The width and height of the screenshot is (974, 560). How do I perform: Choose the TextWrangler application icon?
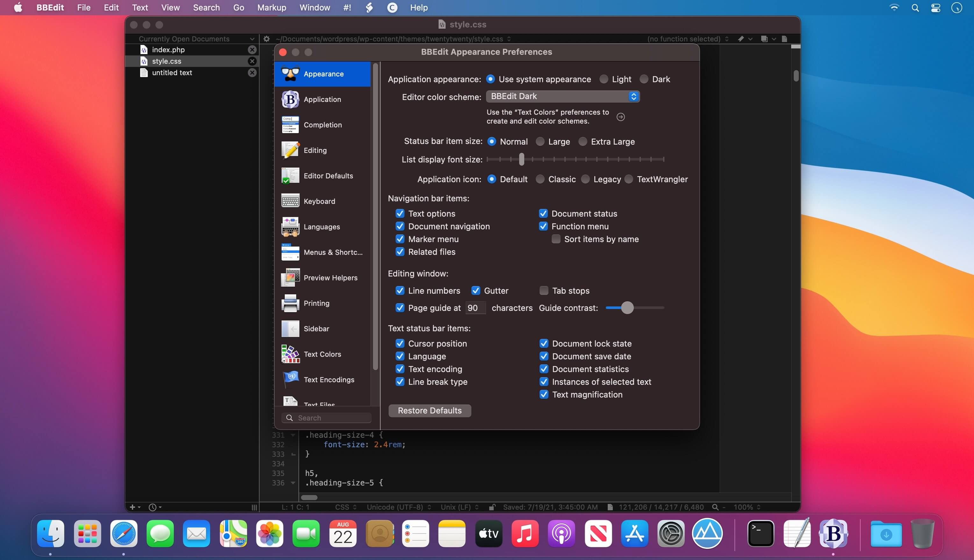point(629,179)
